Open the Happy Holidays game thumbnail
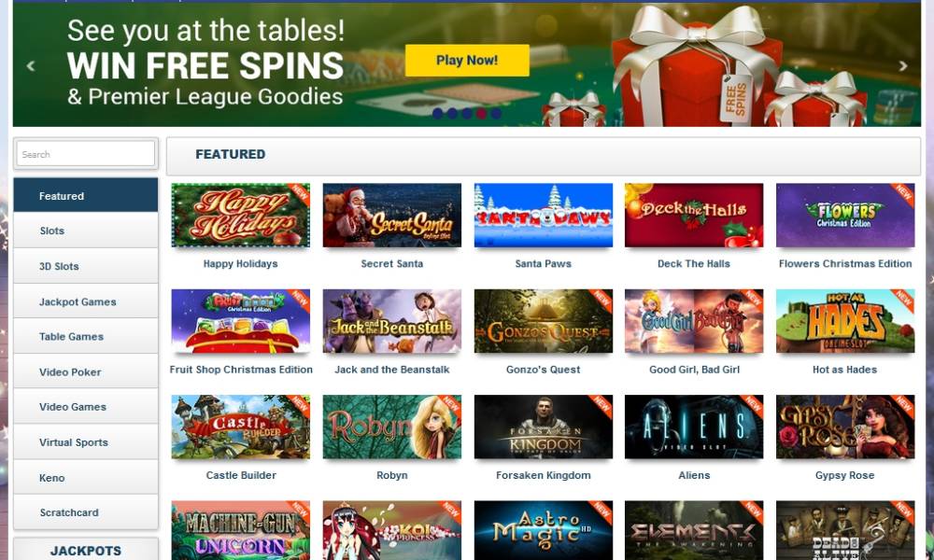Image resolution: width=934 pixels, height=560 pixels. coord(241,215)
